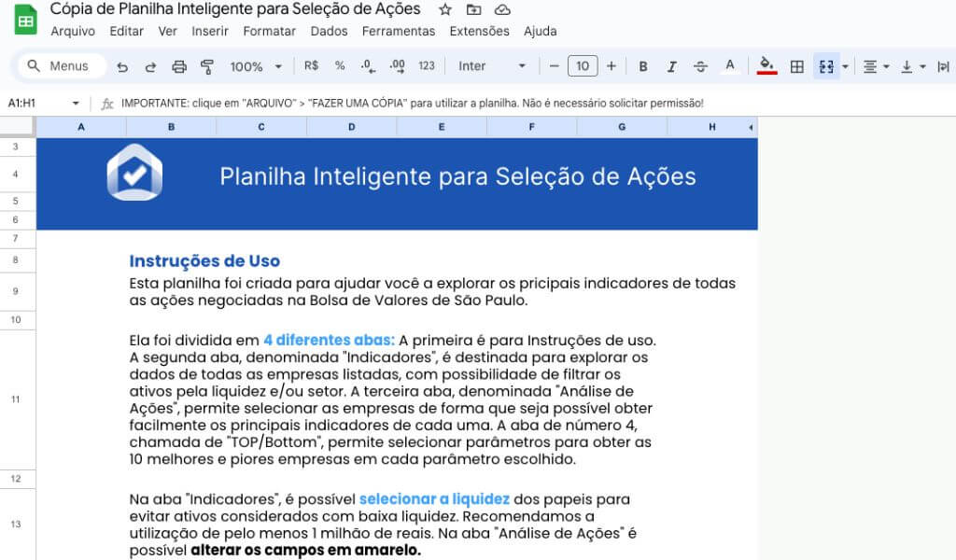Screen dimensions: 956x560
Task: Click the blue banner title text
Action: 457,176
